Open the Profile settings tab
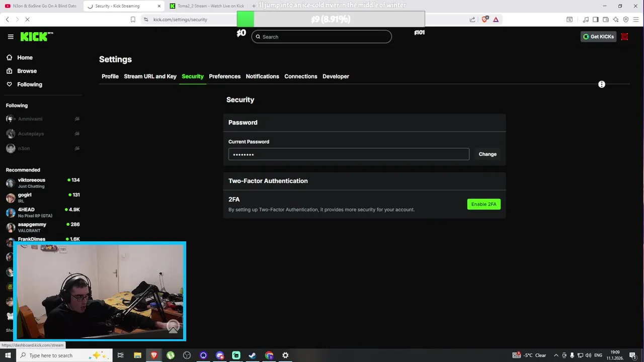This screenshot has height=362, width=644. (110, 76)
